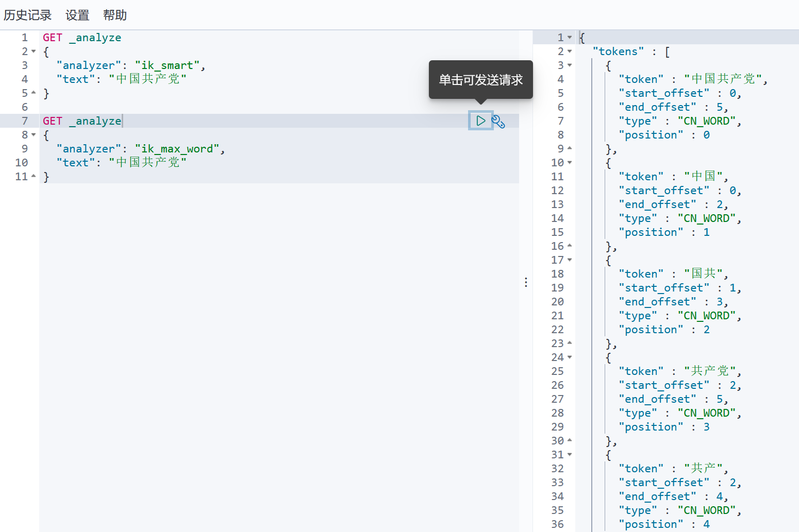Click the "text" value on editor line 10

pos(147,163)
